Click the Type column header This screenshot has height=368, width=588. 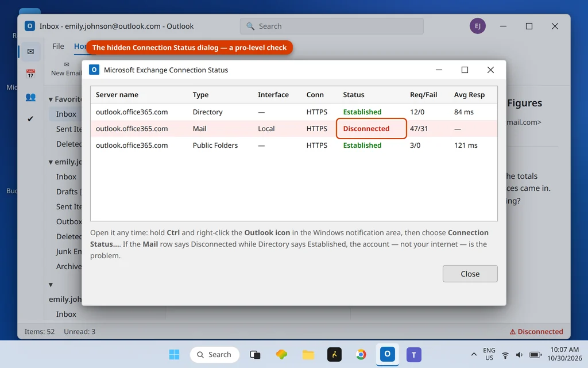pyautogui.click(x=200, y=95)
